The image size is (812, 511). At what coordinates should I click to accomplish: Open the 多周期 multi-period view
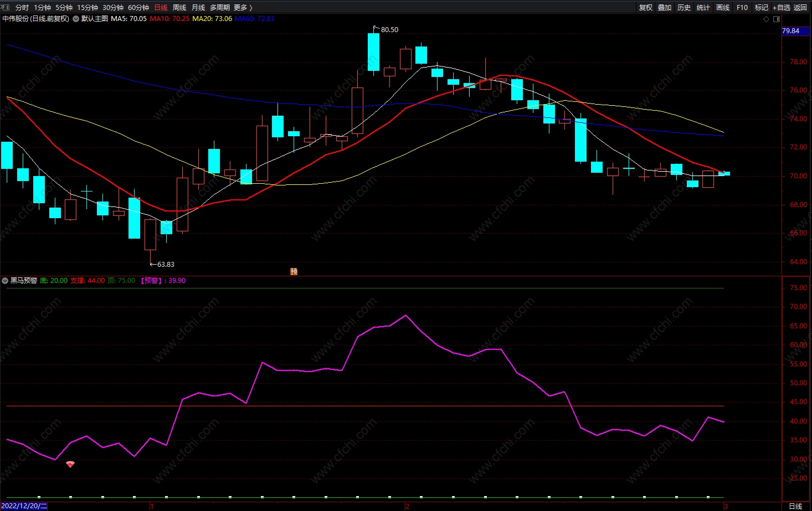pyautogui.click(x=219, y=7)
